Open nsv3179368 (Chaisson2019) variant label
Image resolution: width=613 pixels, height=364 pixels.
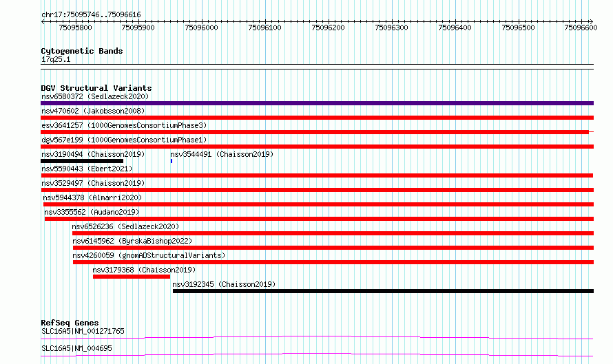(x=144, y=270)
